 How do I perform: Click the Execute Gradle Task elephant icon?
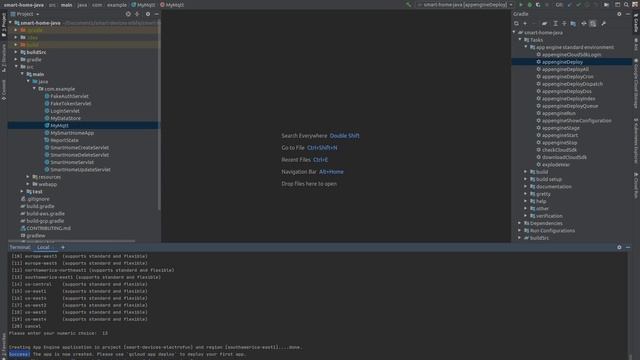point(544,24)
